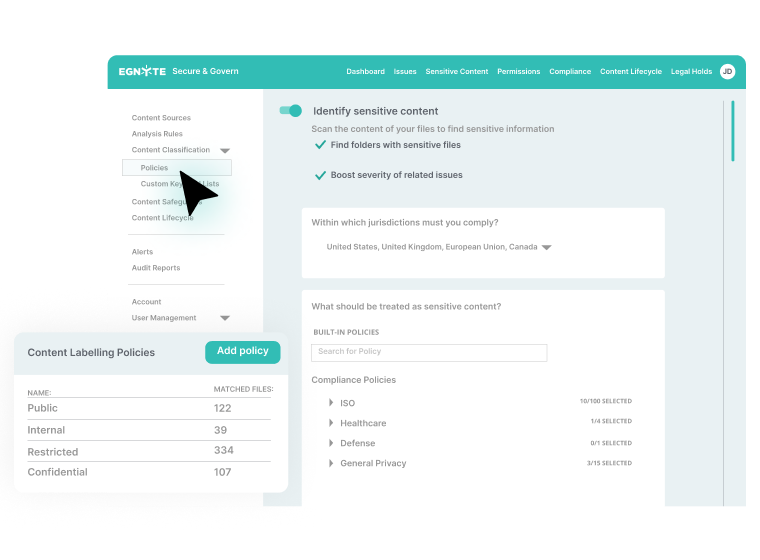The width and height of the screenshot is (760, 560).
Task: Expand the ISO compliance policy group
Action: click(331, 403)
